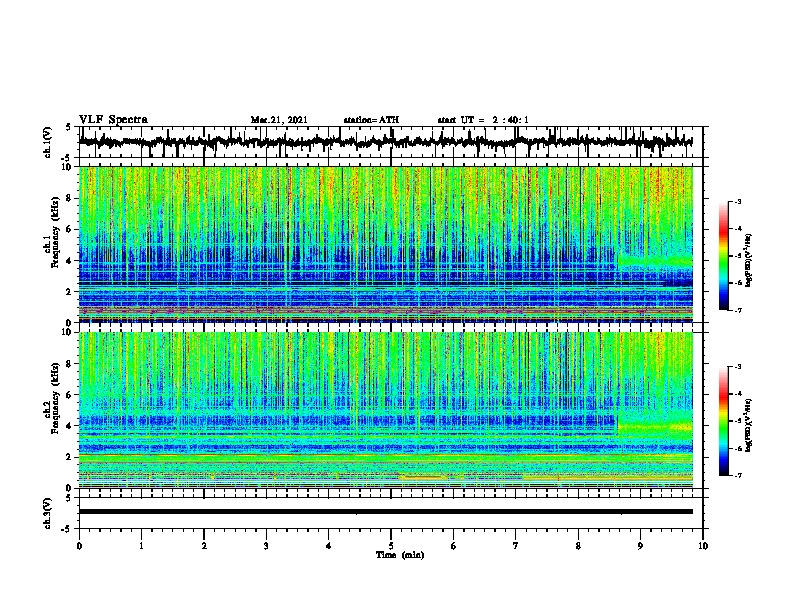Click the flat black ch.3 voltage trace

pos(385,512)
